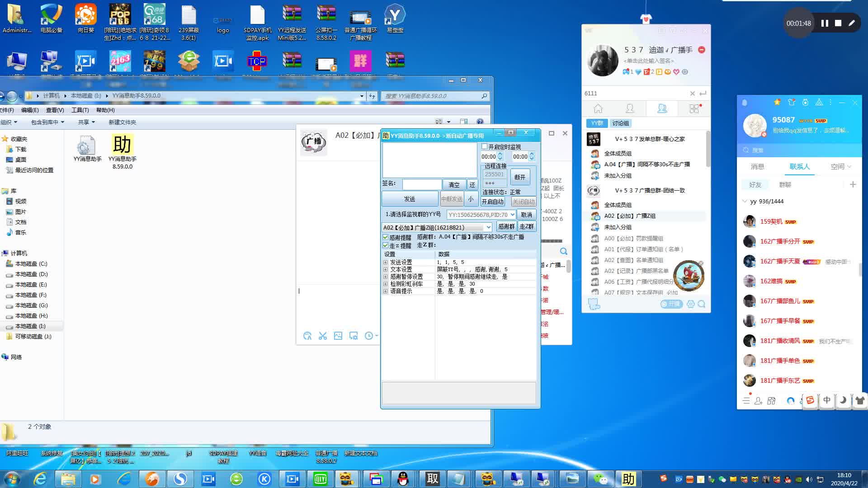Click the first 00:00 time stepper arrows
Viewport: 868px width, 488px height.
(x=500, y=156)
